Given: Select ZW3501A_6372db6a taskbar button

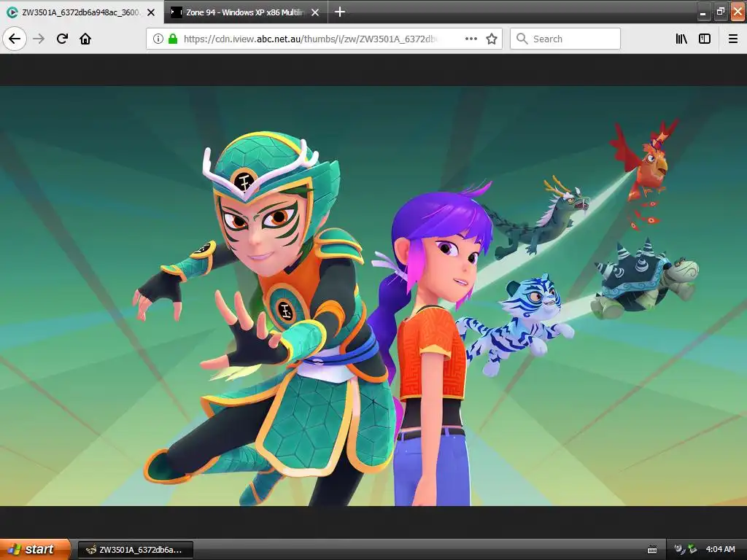Looking at the screenshot, I should point(136,550).
